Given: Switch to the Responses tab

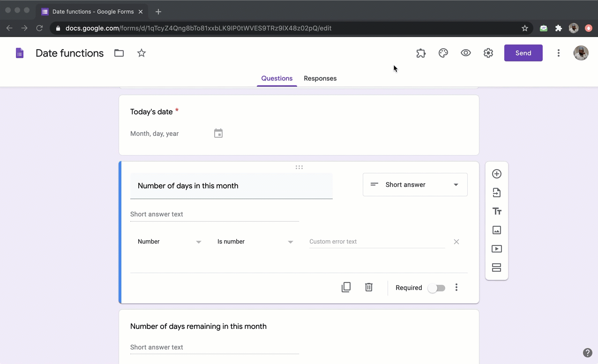Looking at the screenshot, I should (x=320, y=78).
